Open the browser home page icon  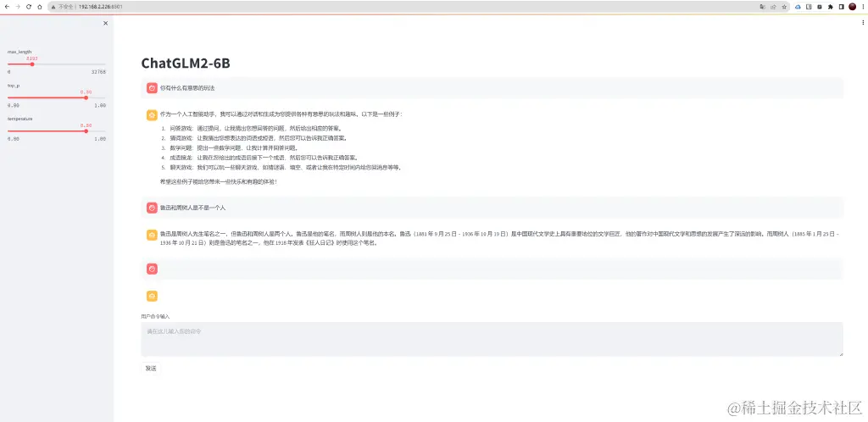tap(39, 7)
